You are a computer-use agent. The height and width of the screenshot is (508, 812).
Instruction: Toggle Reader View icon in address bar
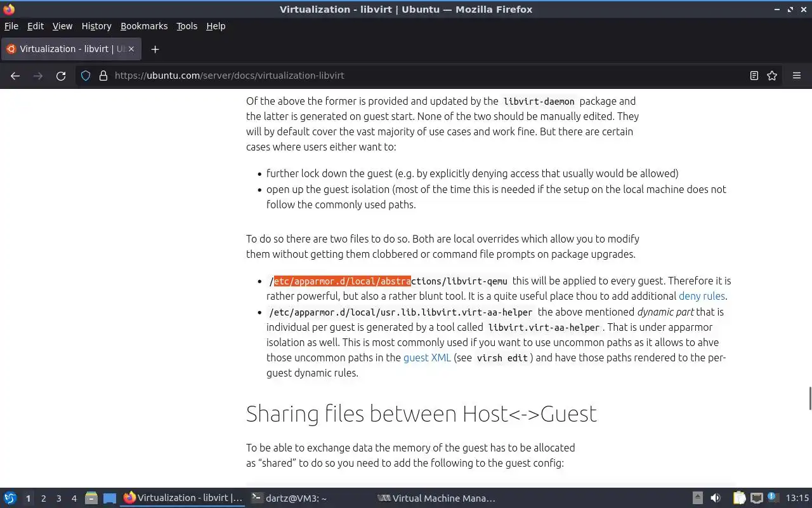coord(754,76)
